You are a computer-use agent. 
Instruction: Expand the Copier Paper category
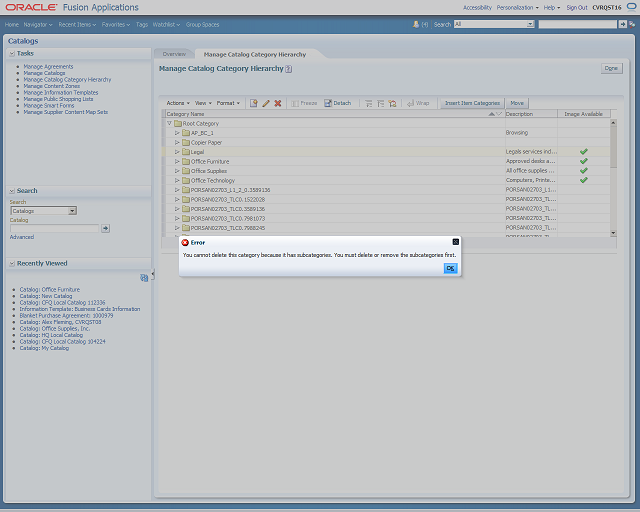(177, 142)
